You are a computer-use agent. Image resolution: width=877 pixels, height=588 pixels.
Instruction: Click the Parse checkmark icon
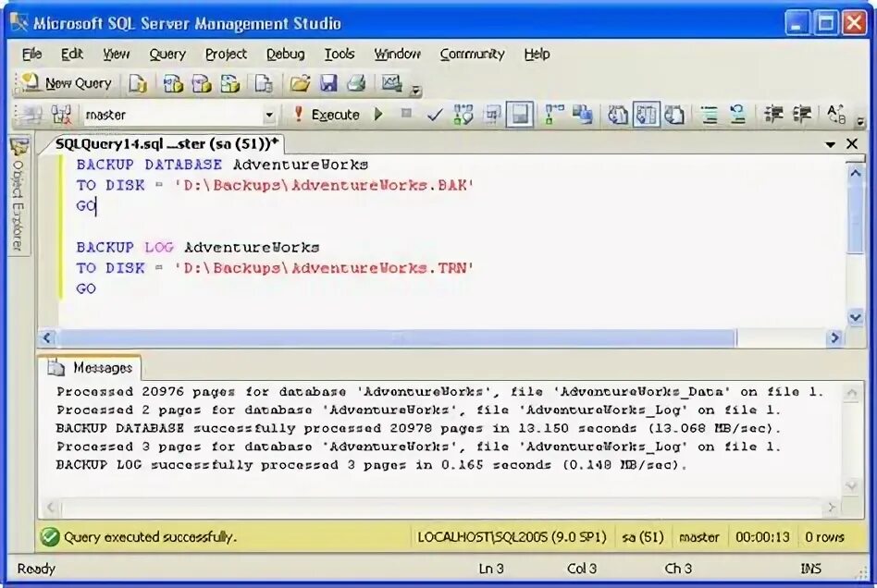pyautogui.click(x=435, y=115)
